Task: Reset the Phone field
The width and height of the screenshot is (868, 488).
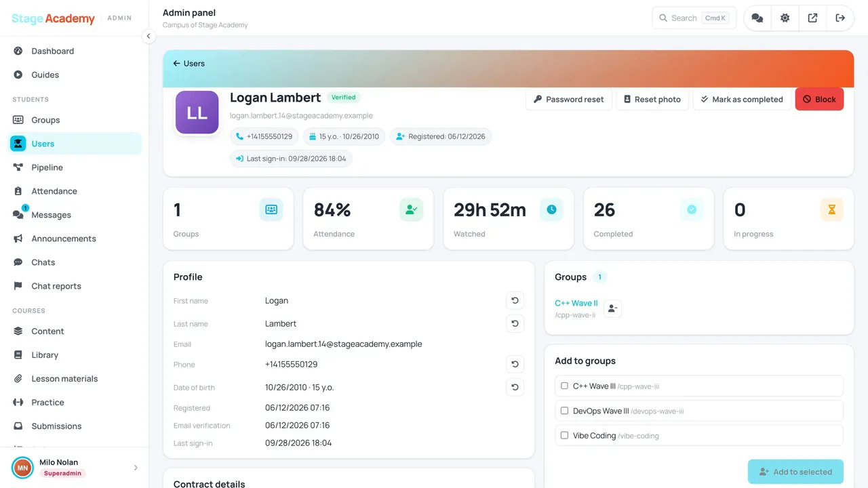Action: (515, 365)
